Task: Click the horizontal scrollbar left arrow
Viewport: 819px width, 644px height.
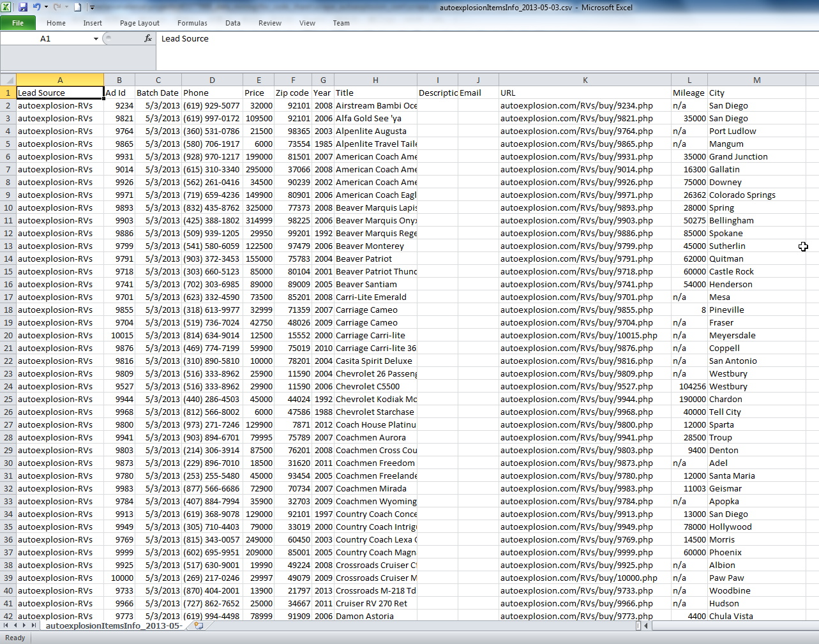Action: click(646, 625)
